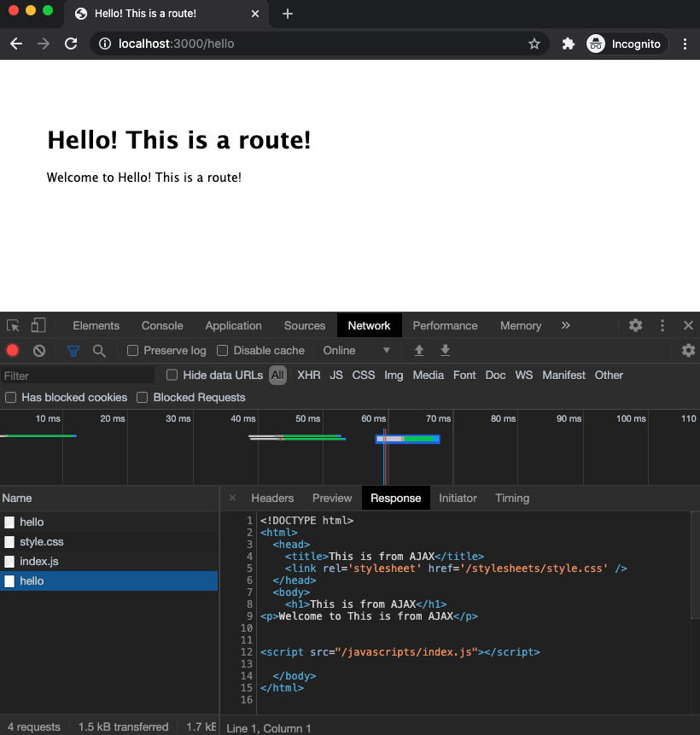Open network search with magnifier icon
The image size is (700, 735).
(x=99, y=350)
